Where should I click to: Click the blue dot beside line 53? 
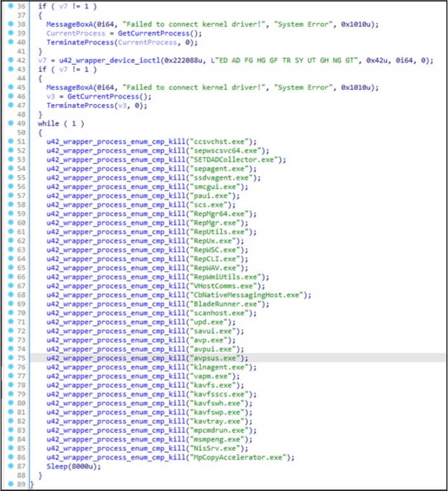point(10,159)
